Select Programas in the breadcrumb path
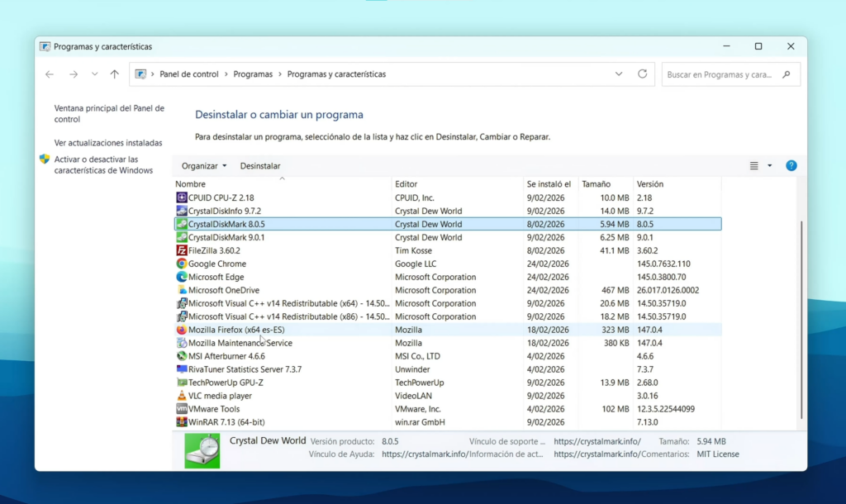 (253, 74)
